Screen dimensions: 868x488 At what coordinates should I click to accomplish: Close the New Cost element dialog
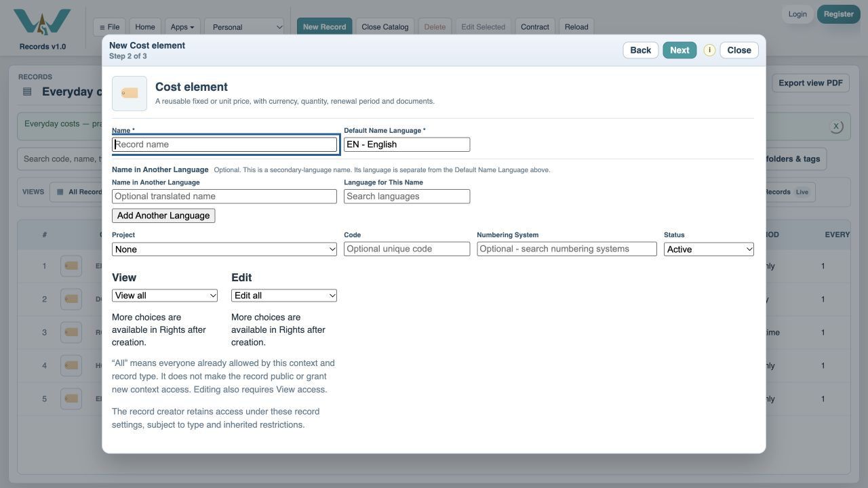click(x=739, y=50)
